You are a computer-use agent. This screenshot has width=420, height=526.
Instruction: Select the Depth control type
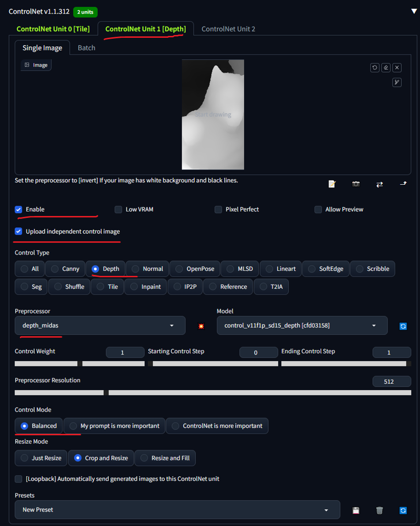pyautogui.click(x=106, y=269)
